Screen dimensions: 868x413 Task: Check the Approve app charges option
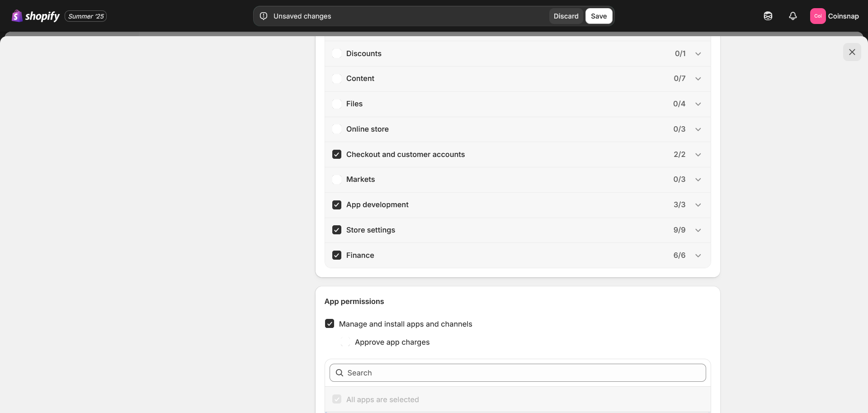345,342
